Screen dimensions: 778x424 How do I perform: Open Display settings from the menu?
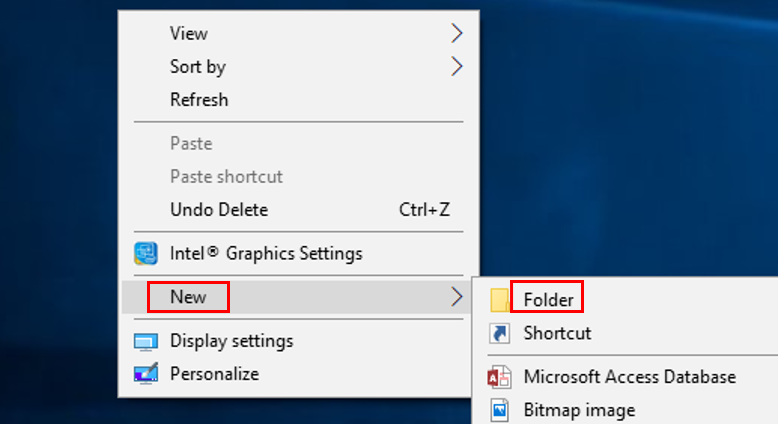298,341
